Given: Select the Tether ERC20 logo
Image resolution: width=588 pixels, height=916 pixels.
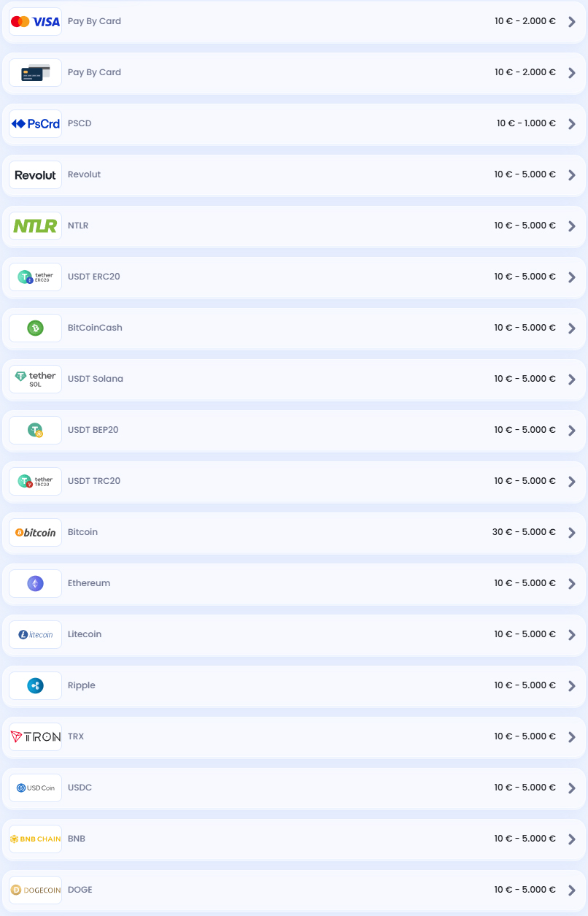Looking at the screenshot, I should point(35,277).
